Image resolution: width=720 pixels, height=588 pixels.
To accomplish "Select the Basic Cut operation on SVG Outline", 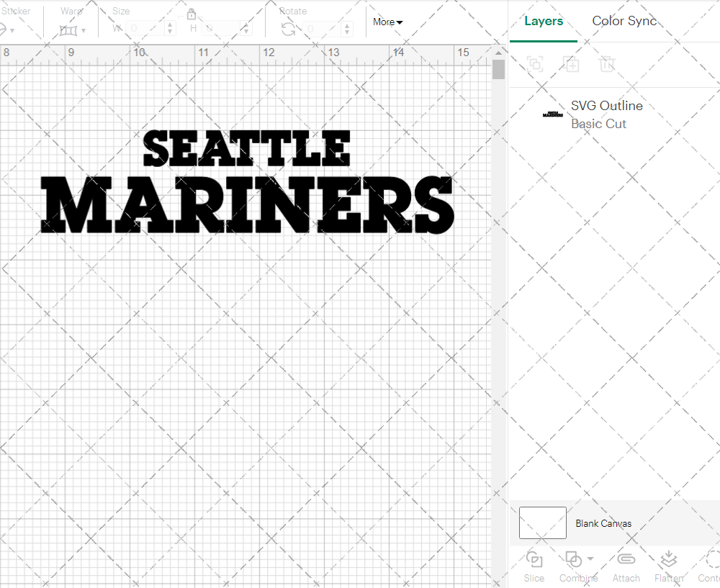I will coord(598,124).
